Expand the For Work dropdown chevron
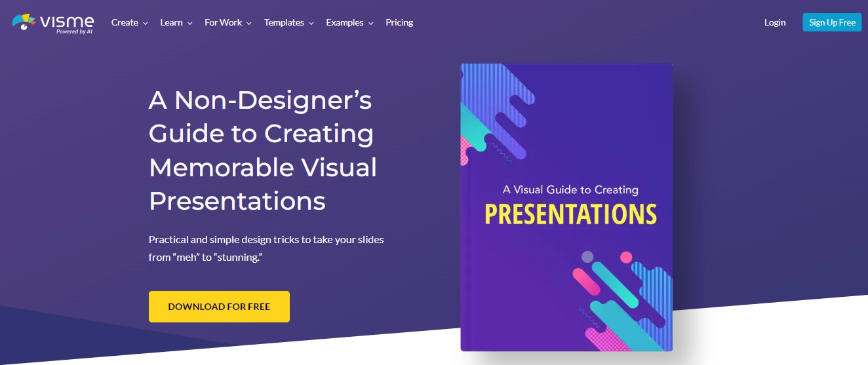Screen dimensions: 868x365 coord(248,23)
